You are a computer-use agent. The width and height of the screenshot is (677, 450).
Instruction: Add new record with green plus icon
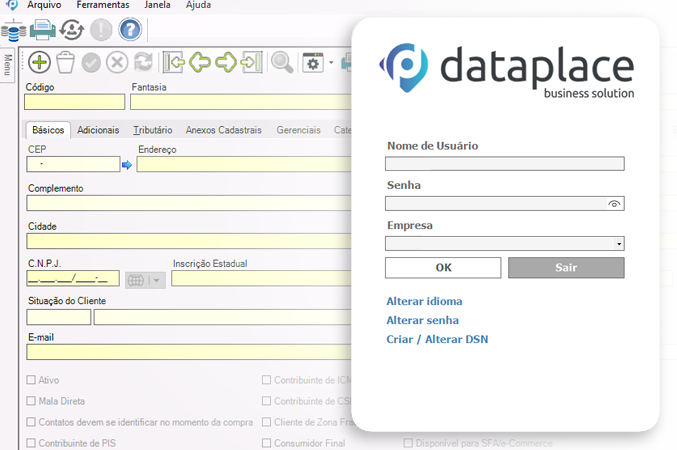(39, 63)
